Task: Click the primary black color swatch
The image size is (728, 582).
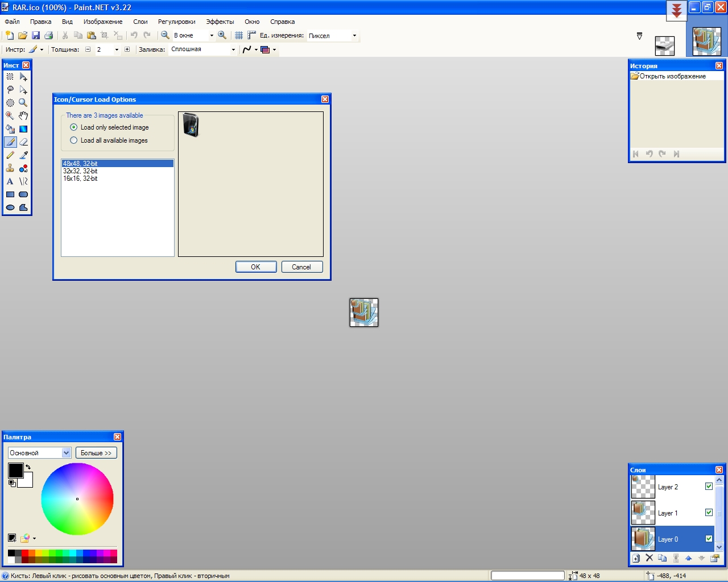Action: click(15, 470)
